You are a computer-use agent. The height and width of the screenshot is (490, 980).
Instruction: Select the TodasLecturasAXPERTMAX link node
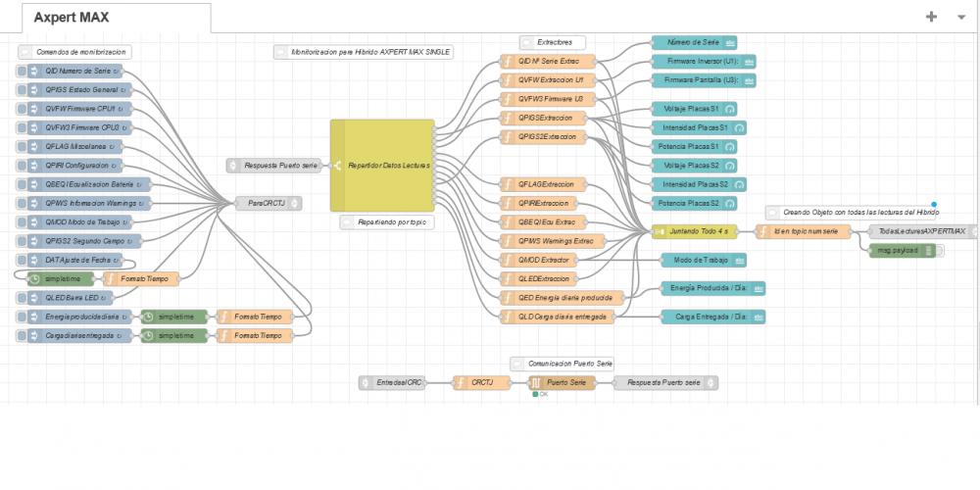pos(923,231)
